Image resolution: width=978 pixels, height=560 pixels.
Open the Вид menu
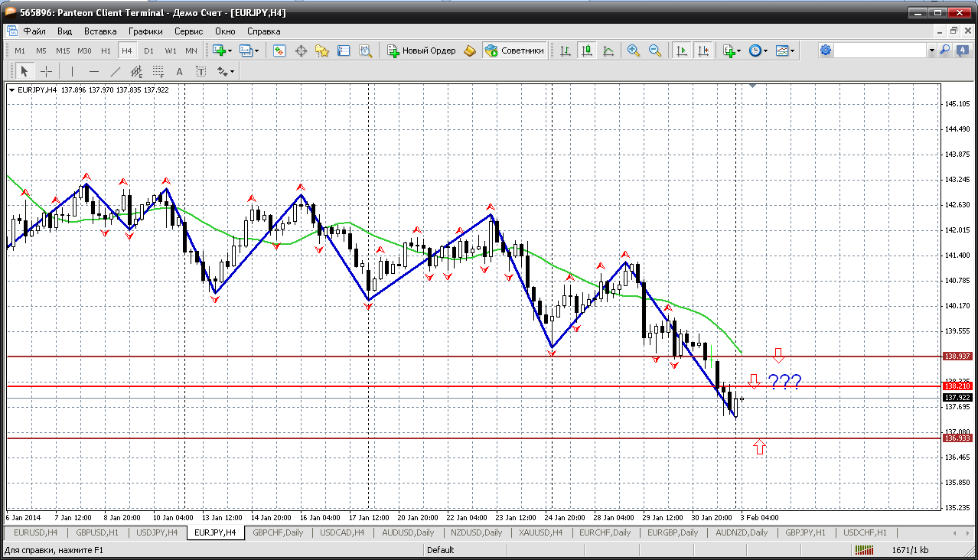[x=64, y=31]
